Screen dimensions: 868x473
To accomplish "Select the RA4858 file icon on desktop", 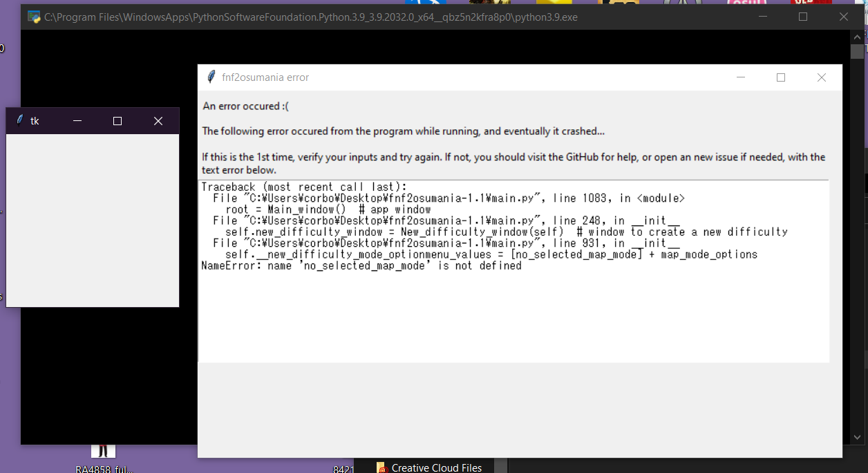I will click(x=103, y=451).
